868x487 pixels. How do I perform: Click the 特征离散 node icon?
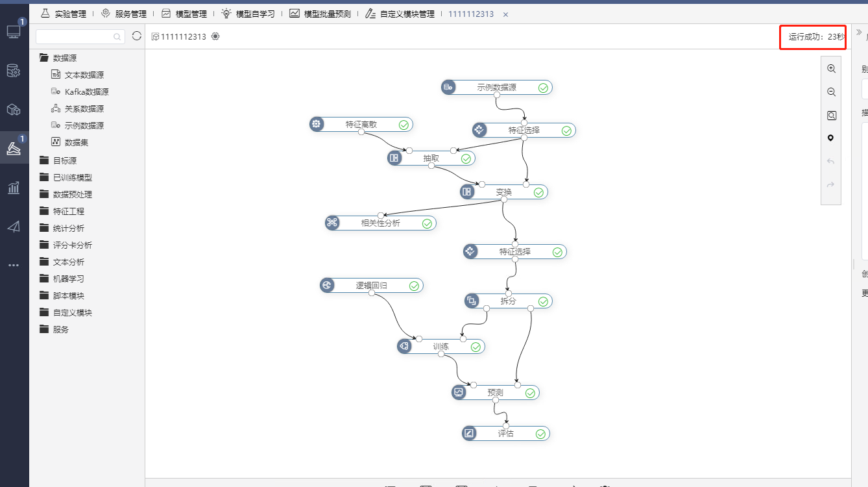click(317, 124)
